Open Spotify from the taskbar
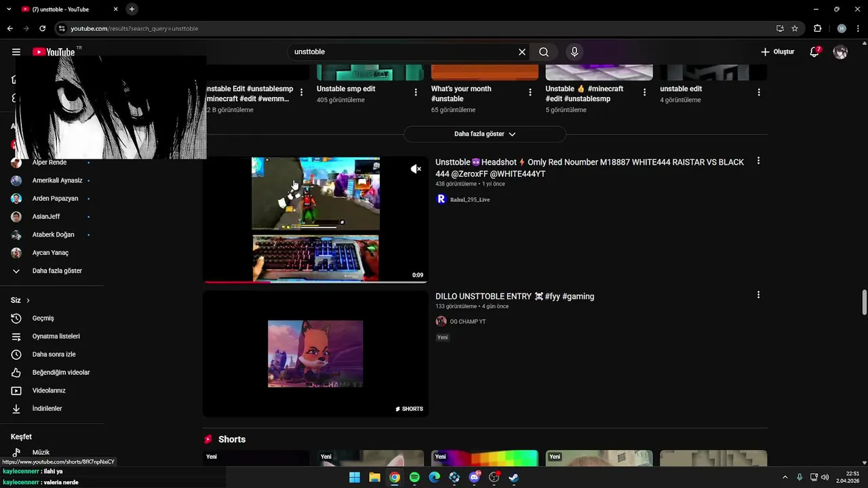Screen dimensions: 868x488 pyautogui.click(x=414, y=477)
